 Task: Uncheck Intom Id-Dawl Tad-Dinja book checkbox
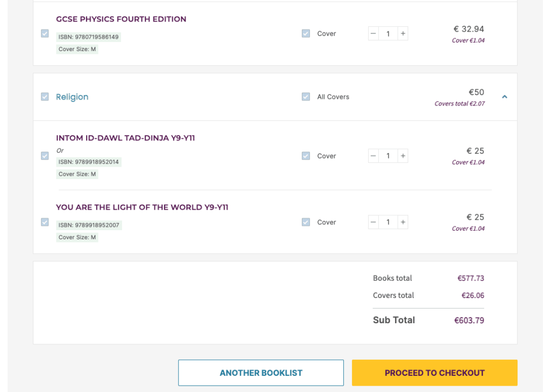click(x=45, y=156)
